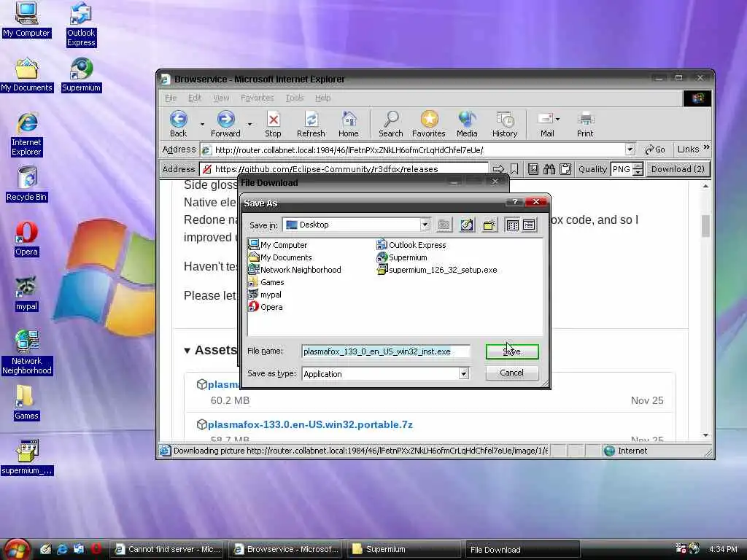
Task: Click the Back toolbar button
Action: 179,124
